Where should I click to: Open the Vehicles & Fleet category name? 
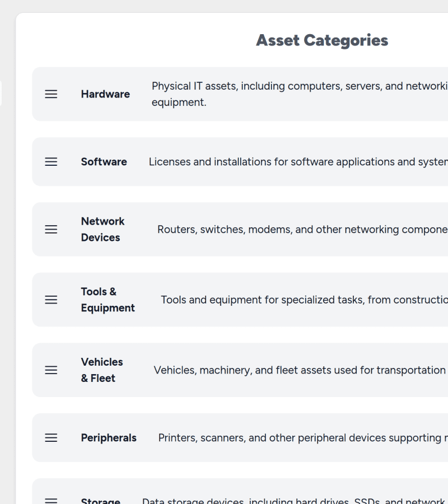coord(101,370)
